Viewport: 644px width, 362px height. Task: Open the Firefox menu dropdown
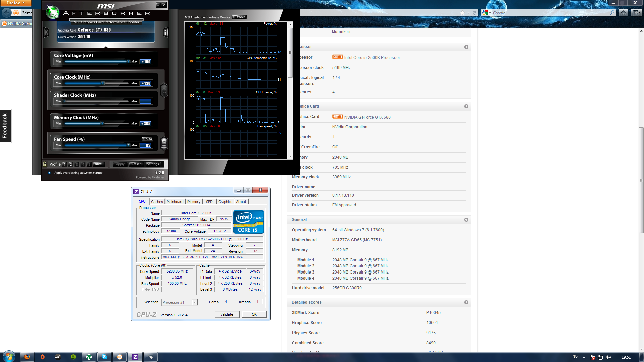16,3
